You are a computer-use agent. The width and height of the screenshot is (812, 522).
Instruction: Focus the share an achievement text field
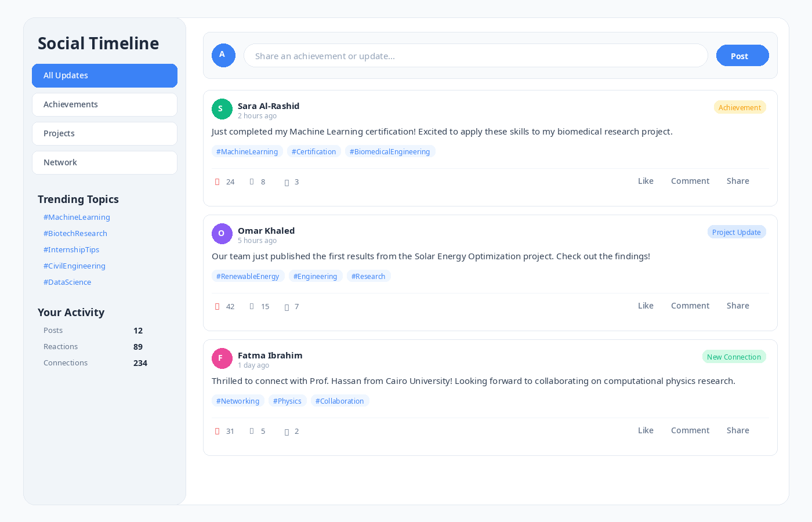476,56
